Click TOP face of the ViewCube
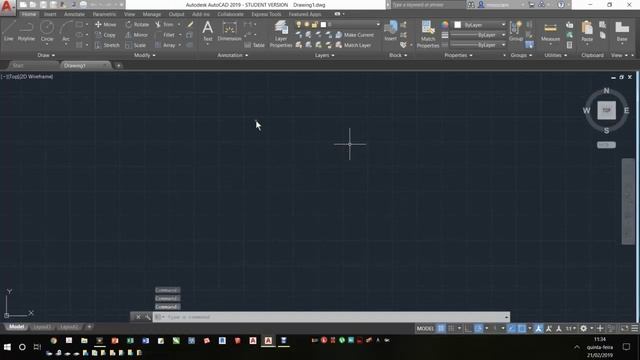This screenshot has height=360, width=640. [x=607, y=110]
